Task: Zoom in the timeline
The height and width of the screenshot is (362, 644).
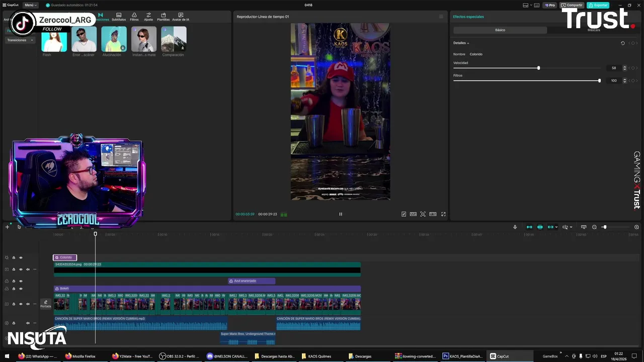Action: pyautogui.click(x=636, y=227)
